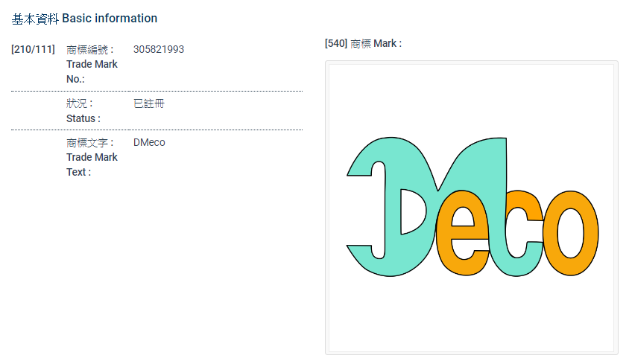Viewport: 629px width, 364px height.
Task: Click the "[540] 商標 Mark :" label
Action: click(x=363, y=44)
